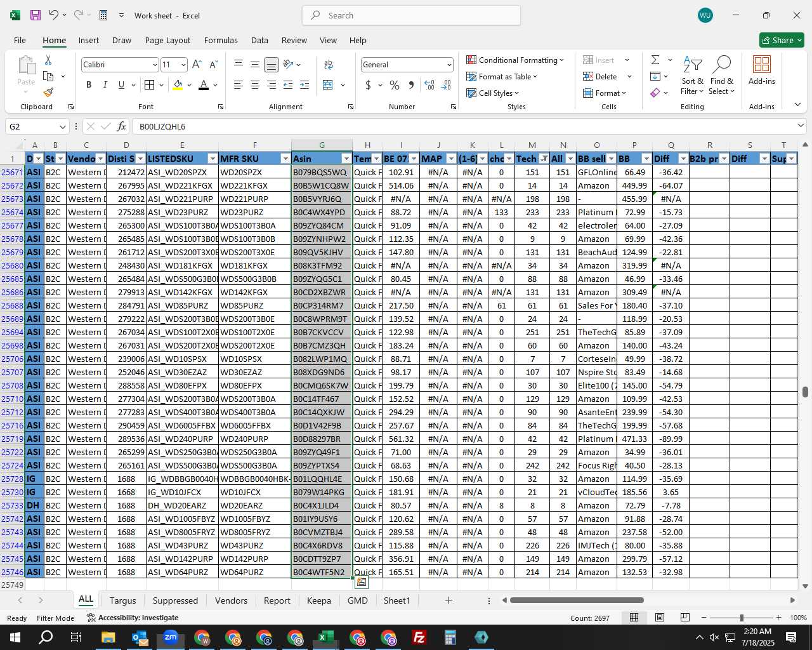812x650 pixels.
Task: Toggle Align Left button
Action: click(238, 84)
